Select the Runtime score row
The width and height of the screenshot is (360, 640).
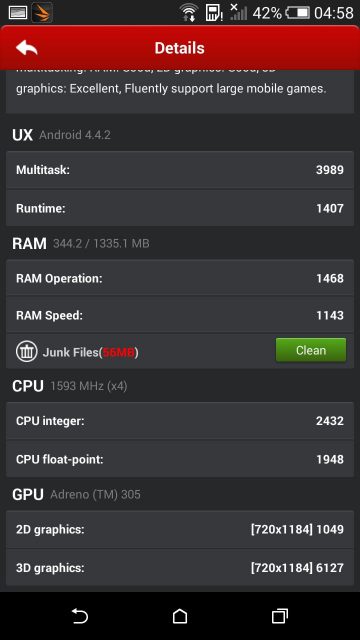(180, 208)
